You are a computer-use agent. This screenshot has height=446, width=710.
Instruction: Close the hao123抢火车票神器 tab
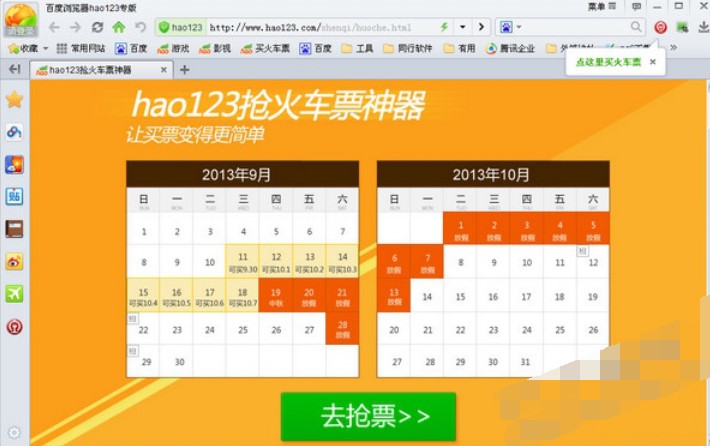(x=164, y=70)
